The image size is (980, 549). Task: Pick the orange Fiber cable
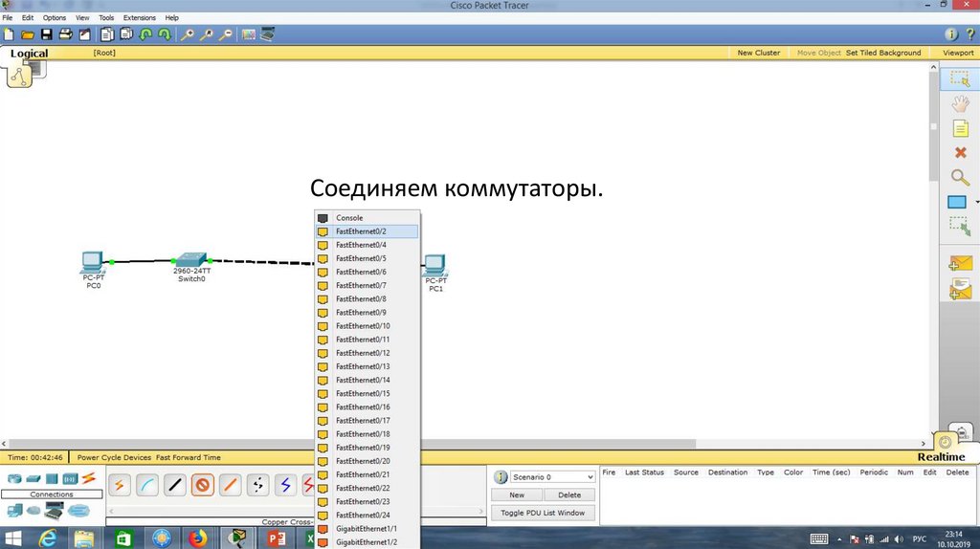[x=231, y=485]
